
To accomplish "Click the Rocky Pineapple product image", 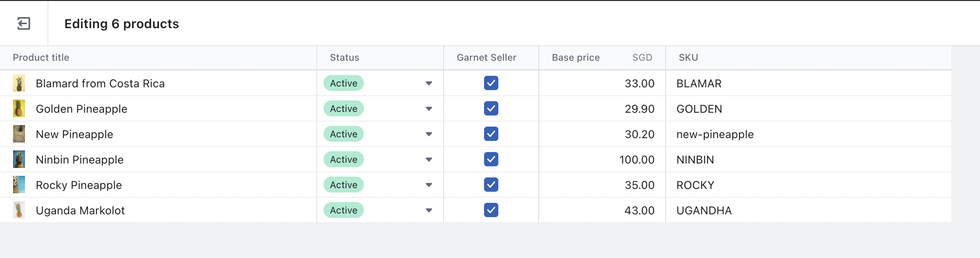I will tap(19, 185).
